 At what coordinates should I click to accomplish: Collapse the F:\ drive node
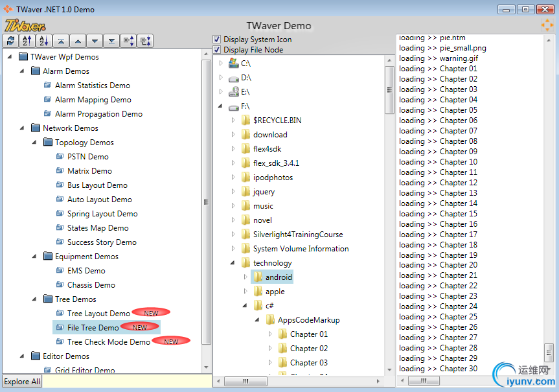pyautogui.click(x=221, y=106)
